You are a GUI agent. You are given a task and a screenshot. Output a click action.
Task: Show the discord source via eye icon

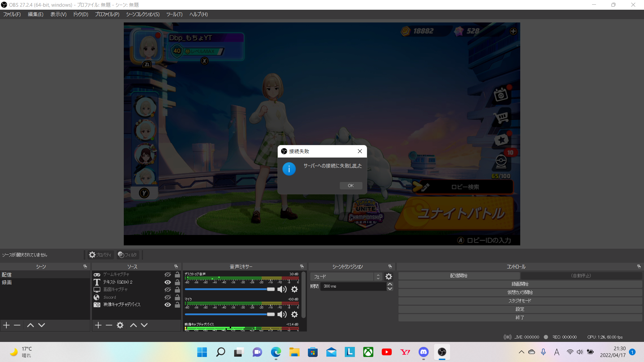[168, 297]
